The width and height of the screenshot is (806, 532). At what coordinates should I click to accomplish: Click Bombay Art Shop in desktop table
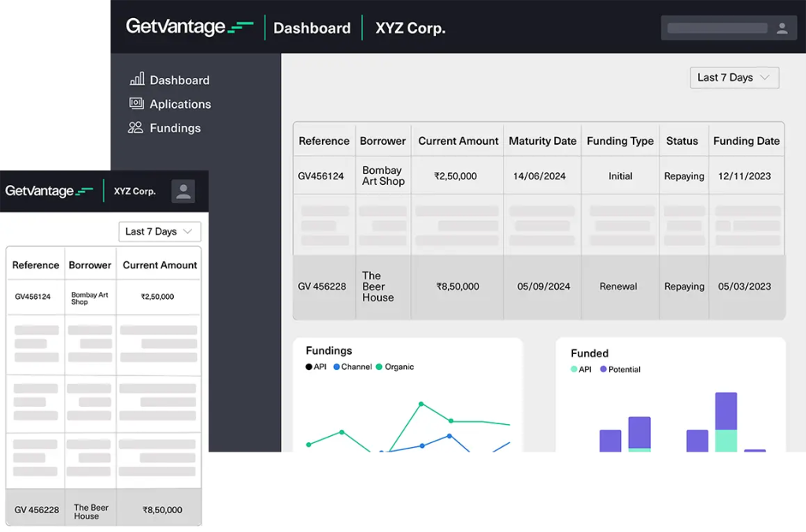tap(383, 175)
